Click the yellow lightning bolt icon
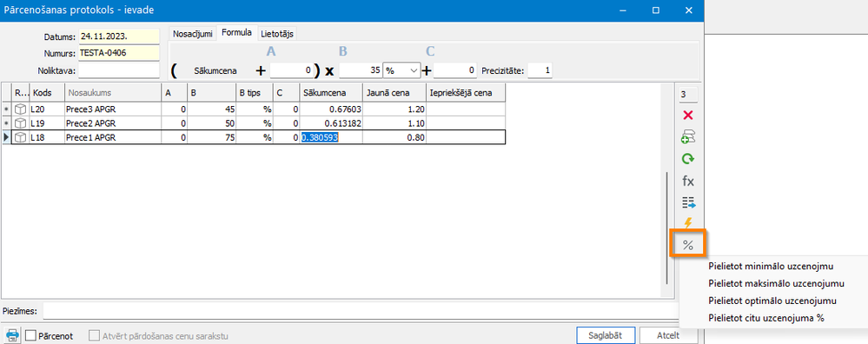 [x=688, y=223]
